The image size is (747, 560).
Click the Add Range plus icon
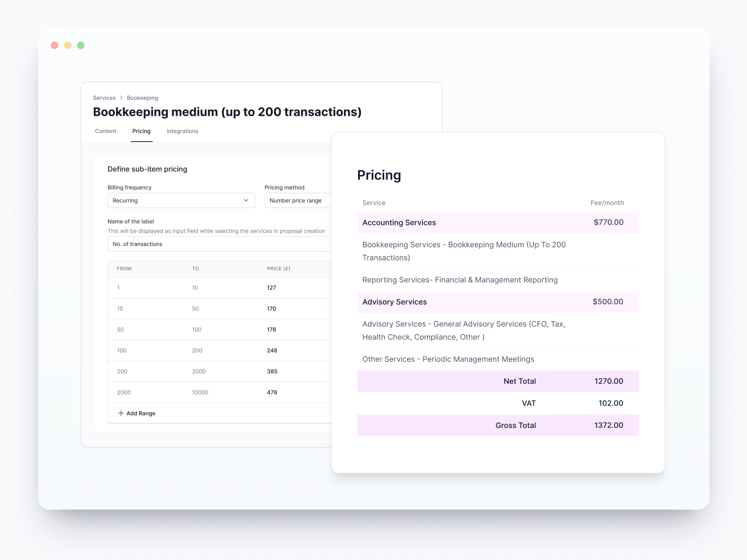click(120, 413)
